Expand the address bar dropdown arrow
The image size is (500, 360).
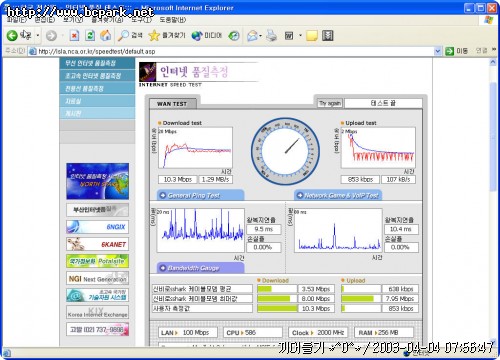pyautogui.click(x=438, y=51)
